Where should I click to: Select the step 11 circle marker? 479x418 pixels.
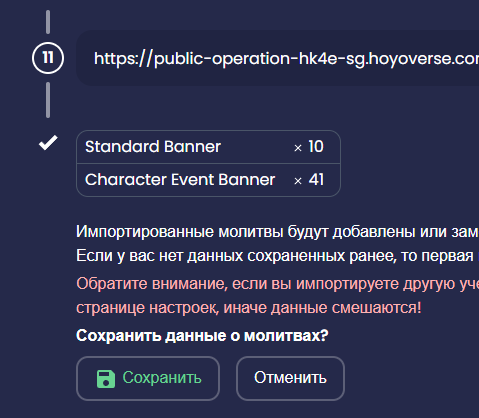click(48, 58)
